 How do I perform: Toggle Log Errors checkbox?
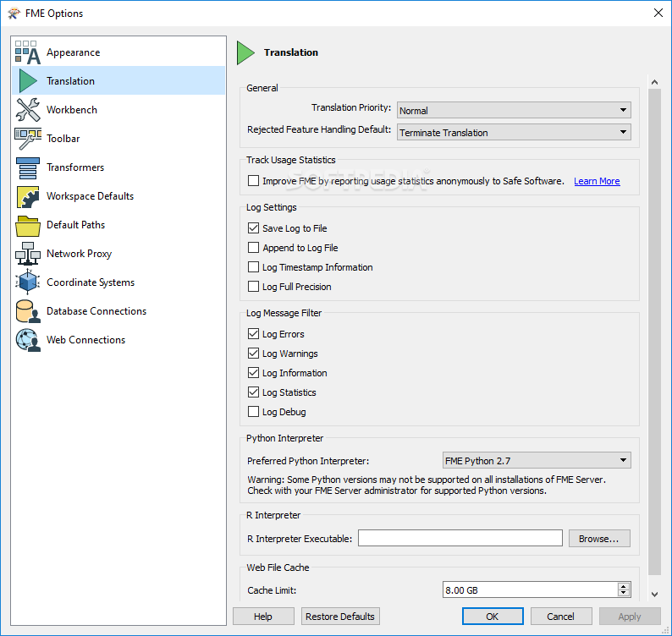[253, 333]
